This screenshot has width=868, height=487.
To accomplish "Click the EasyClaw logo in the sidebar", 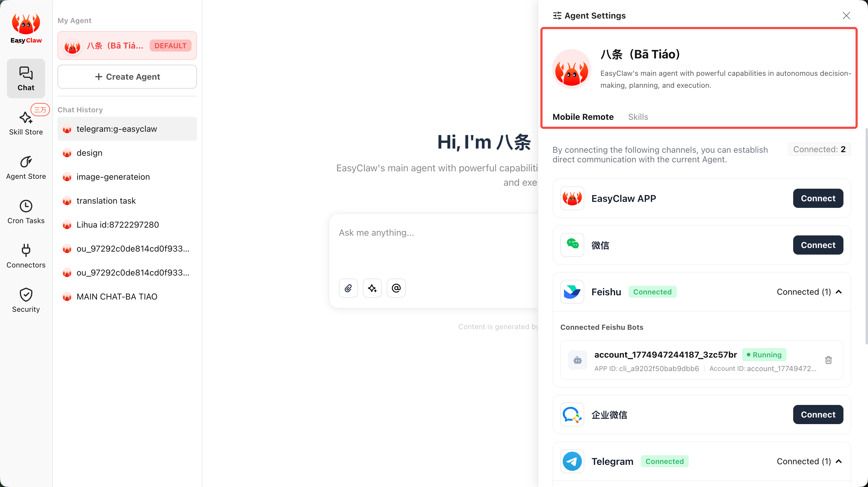I will click(x=26, y=29).
